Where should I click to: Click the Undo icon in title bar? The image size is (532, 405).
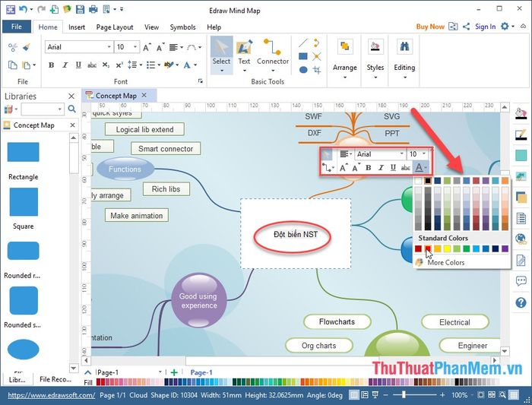click(23, 9)
